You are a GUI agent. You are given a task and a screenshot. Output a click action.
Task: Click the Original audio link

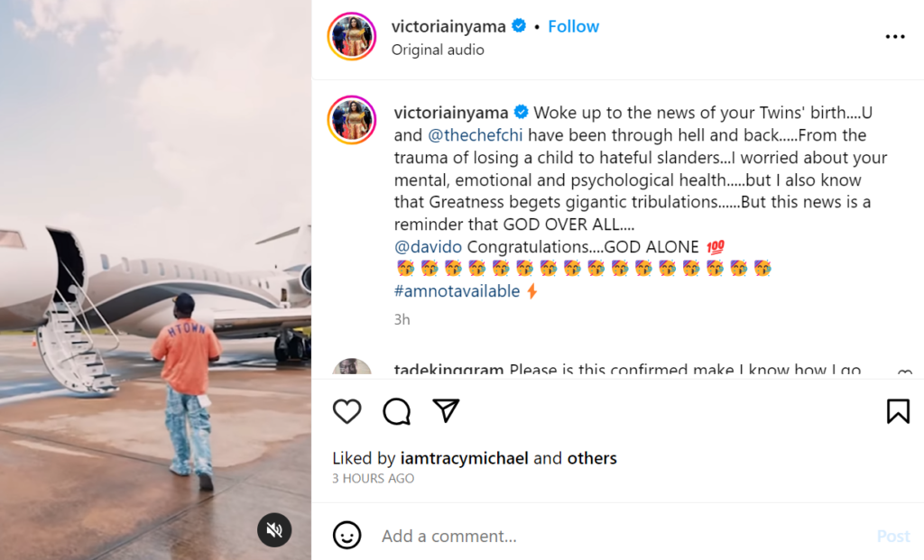438,50
